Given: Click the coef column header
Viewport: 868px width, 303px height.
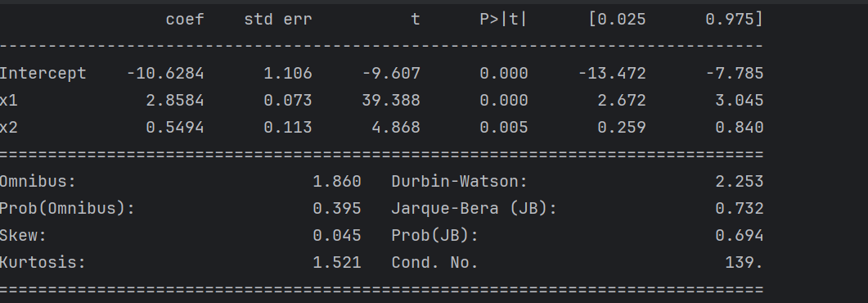Looking at the screenshot, I should 185,20.
